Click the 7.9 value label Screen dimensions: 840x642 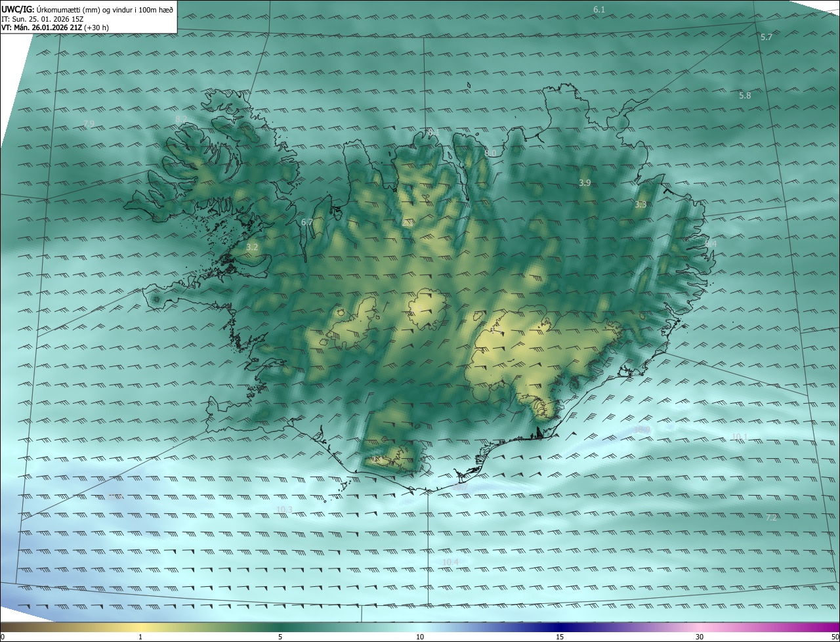(89, 124)
